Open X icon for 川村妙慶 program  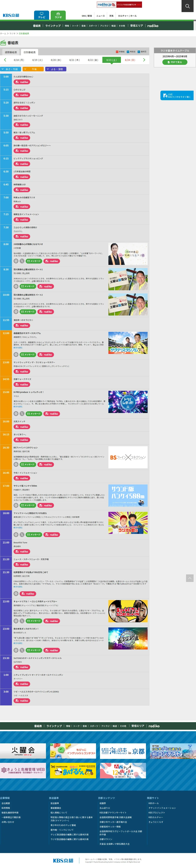click(x=22, y=261)
